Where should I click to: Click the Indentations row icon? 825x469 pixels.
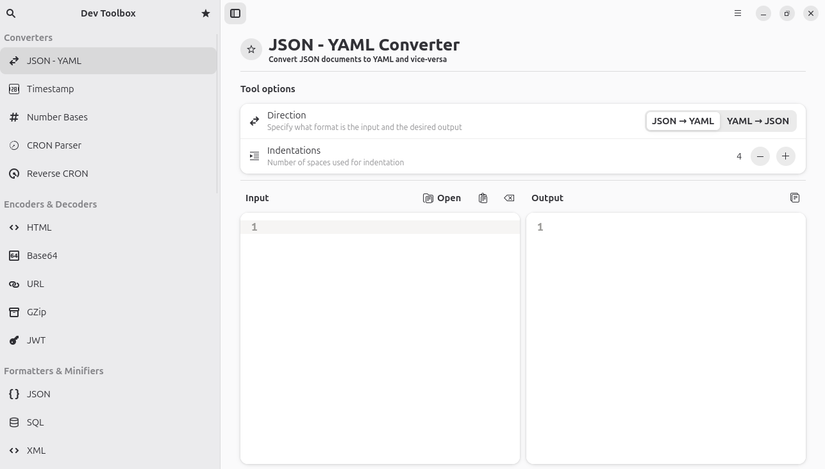point(254,156)
